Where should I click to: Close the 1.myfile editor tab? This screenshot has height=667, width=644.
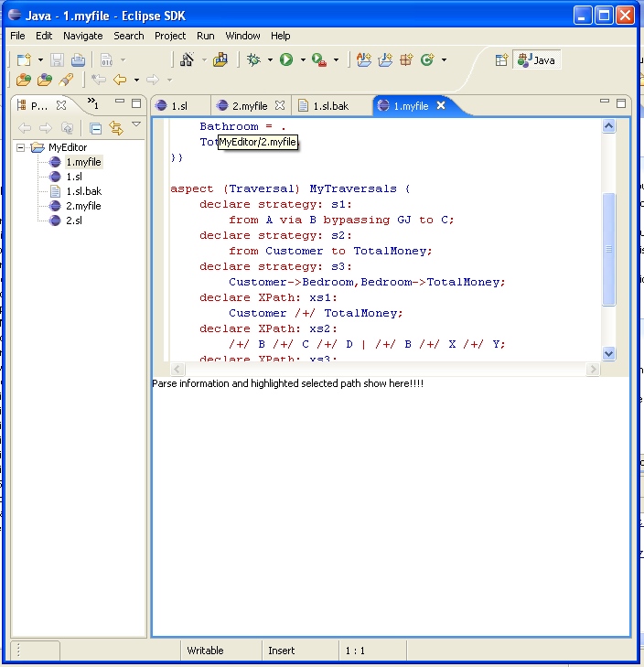(440, 105)
